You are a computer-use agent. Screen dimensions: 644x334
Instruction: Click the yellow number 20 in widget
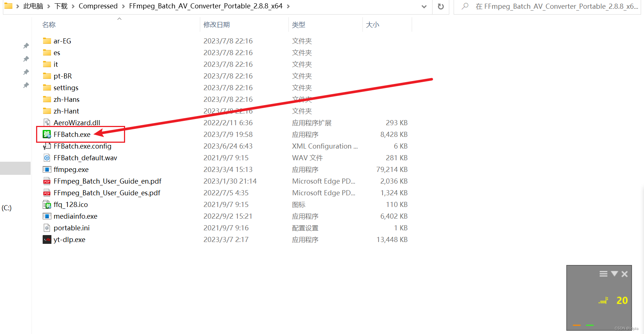(622, 300)
